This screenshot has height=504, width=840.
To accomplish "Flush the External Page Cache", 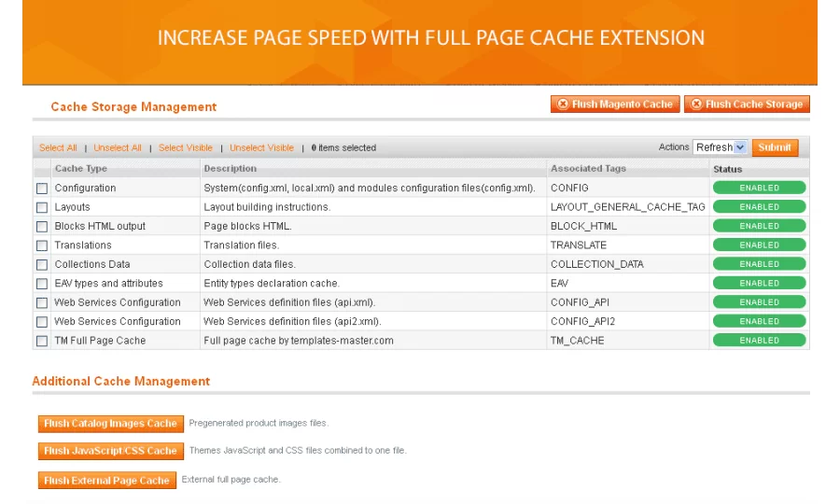I will point(106,481).
